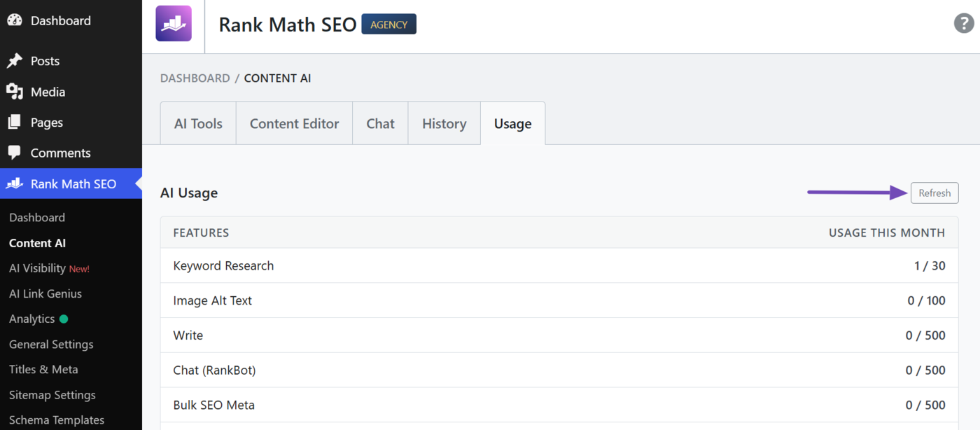Click the Media library icon
Screen dimensions: 980x430
(x=15, y=92)
